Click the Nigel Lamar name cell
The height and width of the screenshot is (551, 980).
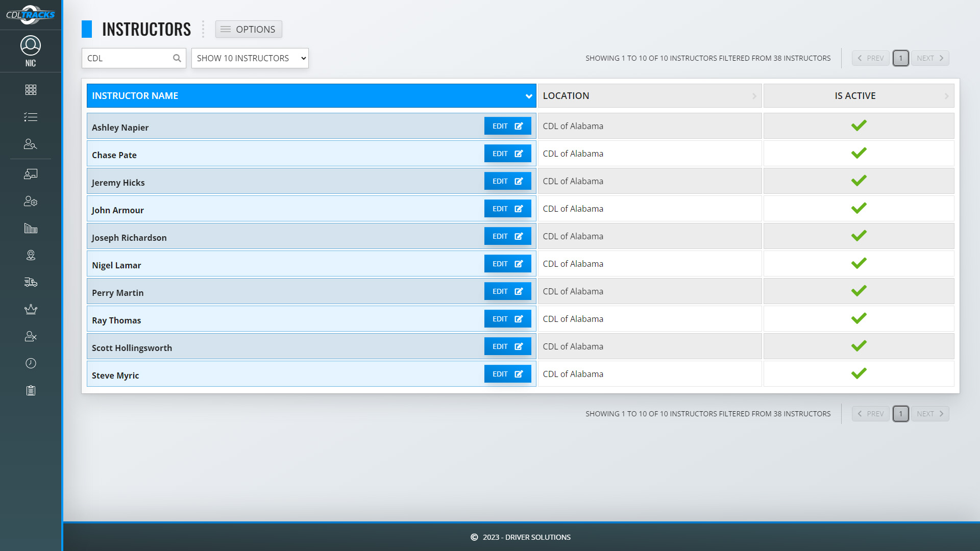pyautogui.click(x=311, y=264)
